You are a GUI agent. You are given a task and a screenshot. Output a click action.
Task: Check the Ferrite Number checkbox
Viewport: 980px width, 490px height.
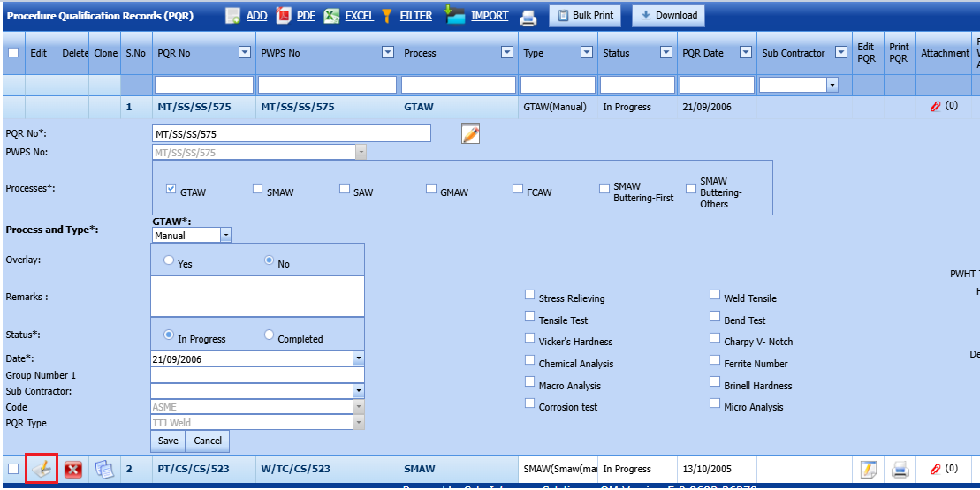(x=715, y=360)
